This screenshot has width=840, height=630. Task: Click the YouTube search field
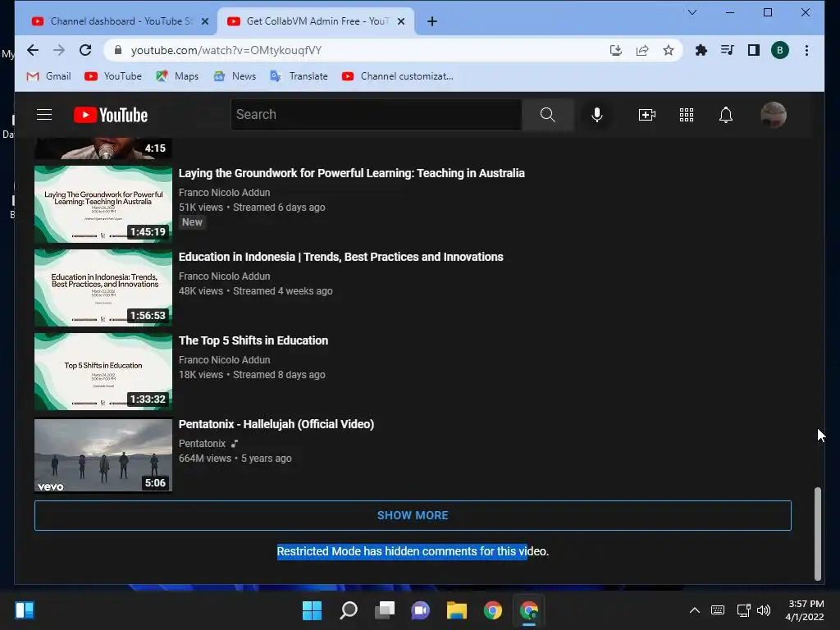coord(376,115)
